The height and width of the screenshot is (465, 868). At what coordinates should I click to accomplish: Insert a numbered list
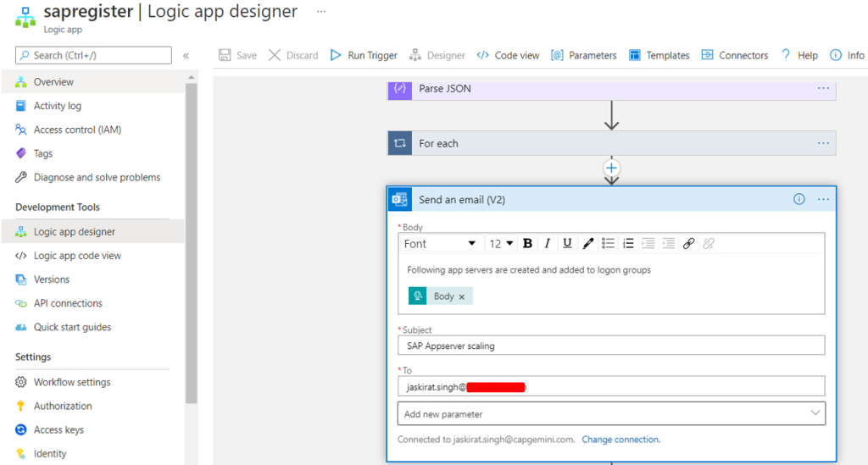tap(628, 244)
